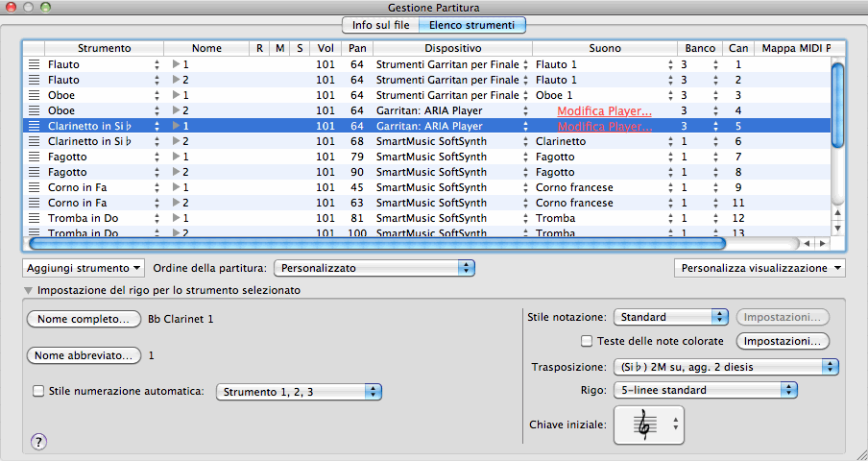This screenshot has width=868, height=461.
Task: Click the help question mark icon
Action: (39, 442)
